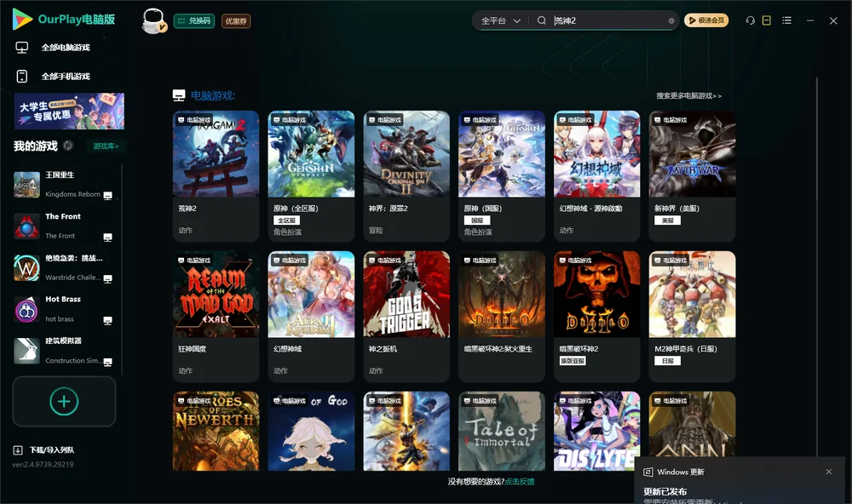Open M2神甲奇兵（日服）card
The image size is (852, 504).
coord(692,317)
